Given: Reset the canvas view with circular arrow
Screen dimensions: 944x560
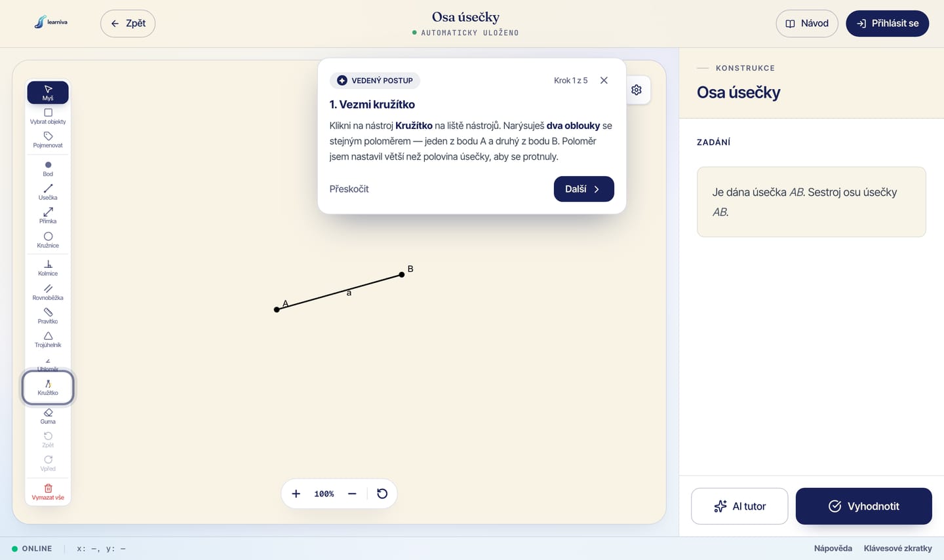Looking at the screenshot, I should [x=382, y=494].
